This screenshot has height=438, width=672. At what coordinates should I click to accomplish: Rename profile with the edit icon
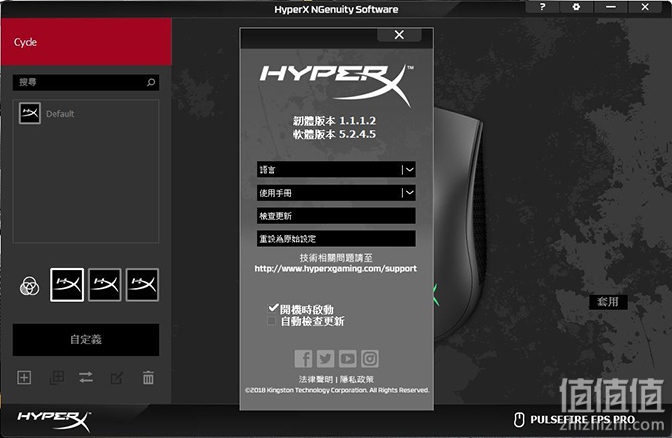[117, 378]
